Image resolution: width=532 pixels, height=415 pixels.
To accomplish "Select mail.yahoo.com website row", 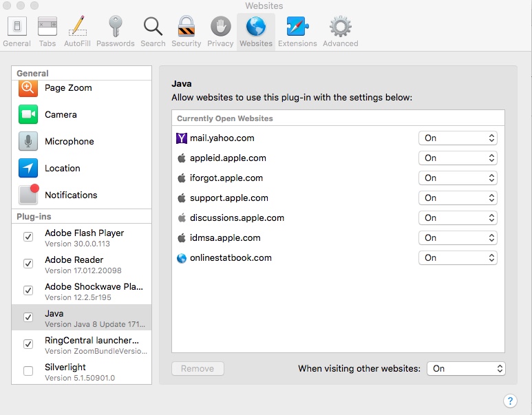I will click(x=338, y=138).
